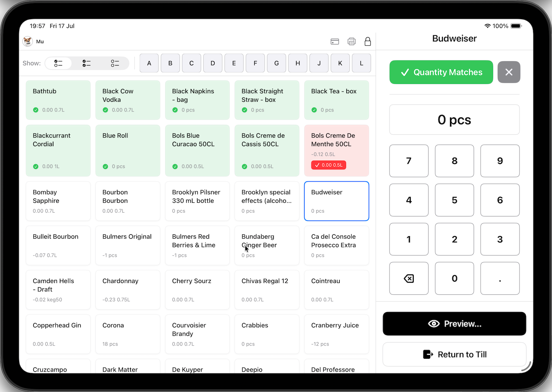Image resolution: width=552 pixels, height=392 pixels.
Task: Select Cranberry Juice card
Action: (x=337, y=334)
